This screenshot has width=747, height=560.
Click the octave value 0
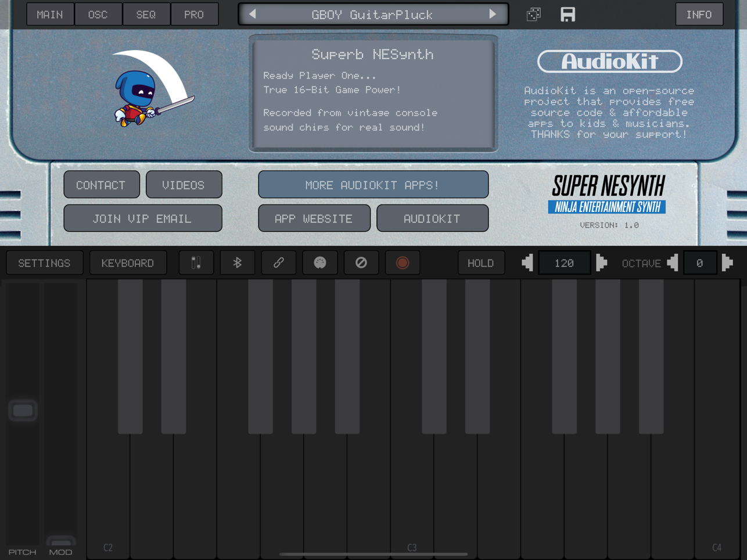pos(700,263)
